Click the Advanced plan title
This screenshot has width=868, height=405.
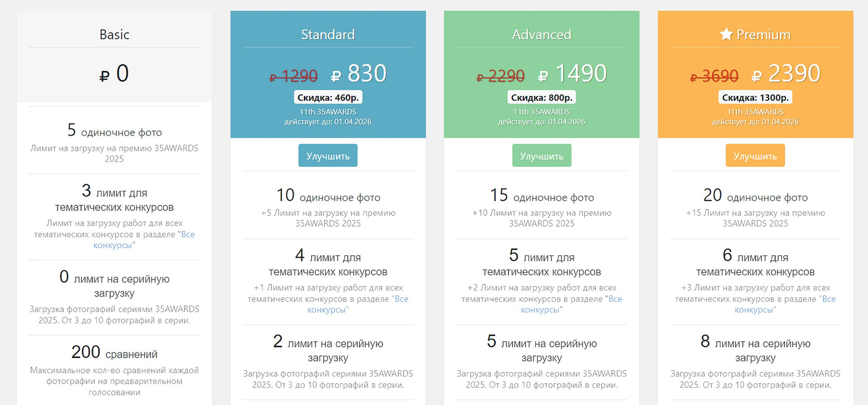pos(542,34)
